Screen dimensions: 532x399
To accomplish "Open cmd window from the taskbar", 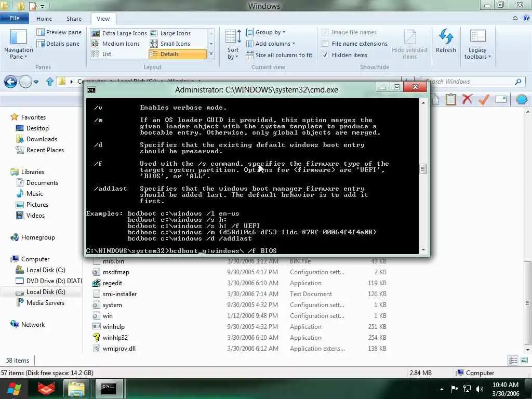I will (x=109, y=389).
